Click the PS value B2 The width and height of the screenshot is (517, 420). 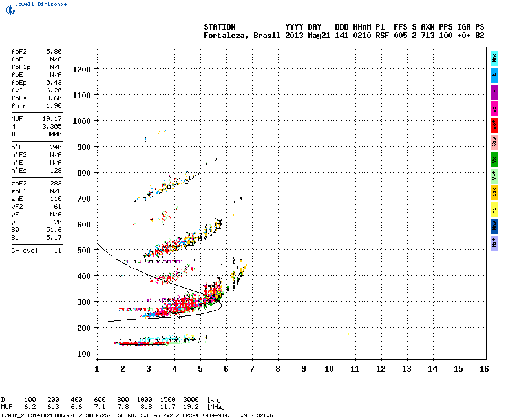[x=480, y=36]
